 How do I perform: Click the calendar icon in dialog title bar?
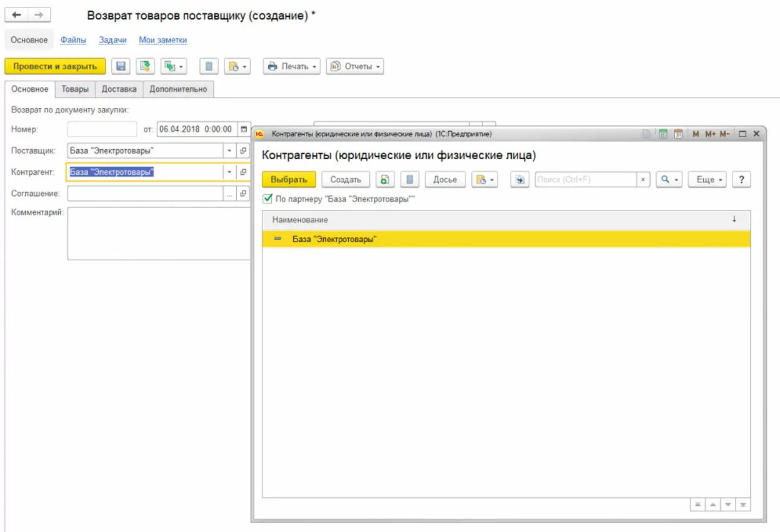[x=678, y=134]
